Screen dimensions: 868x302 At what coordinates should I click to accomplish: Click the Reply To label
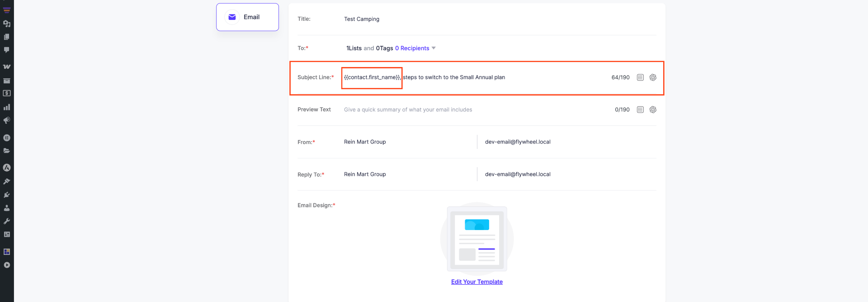(311, 174)
